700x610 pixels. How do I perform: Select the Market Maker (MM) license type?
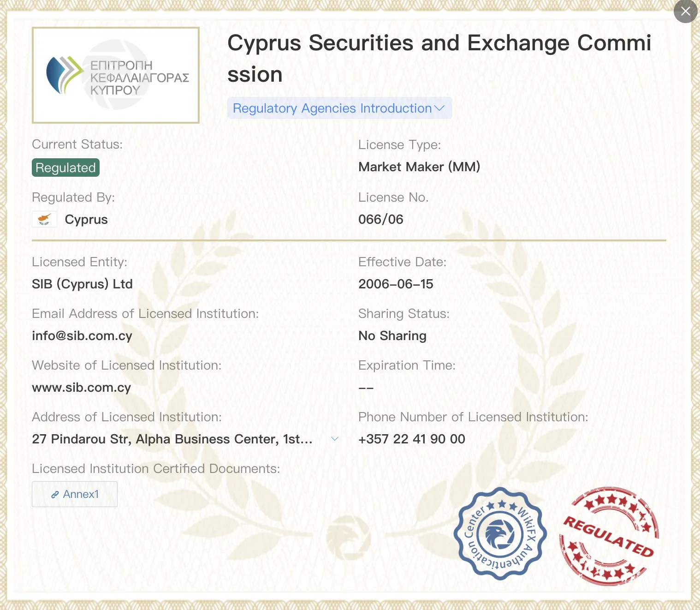419,167
